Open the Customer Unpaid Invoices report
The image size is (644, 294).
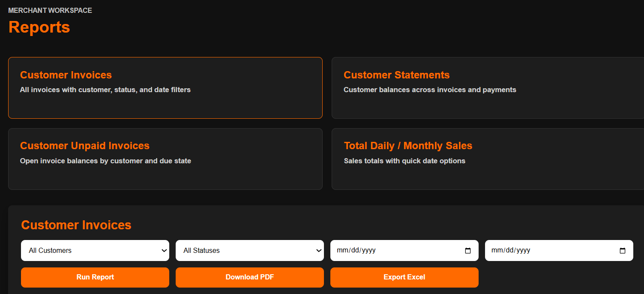[165, 159]
